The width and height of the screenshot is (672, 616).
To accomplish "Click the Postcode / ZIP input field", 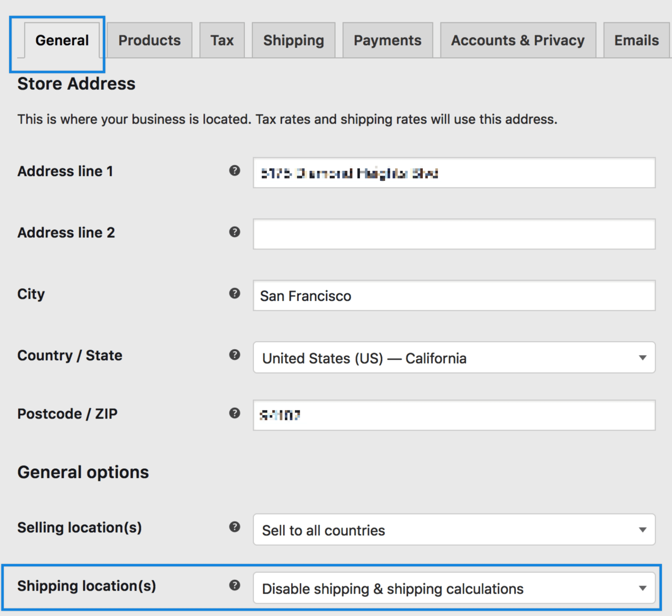I will click(453, 415).
